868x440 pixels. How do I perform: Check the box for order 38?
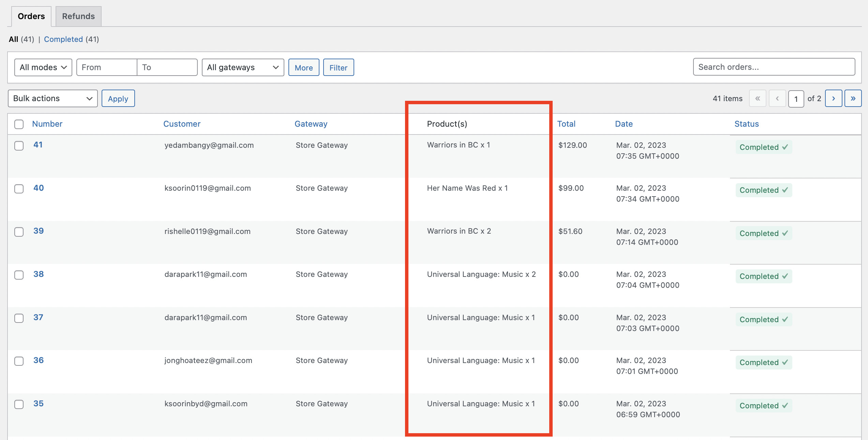click(x=19, y=275)
